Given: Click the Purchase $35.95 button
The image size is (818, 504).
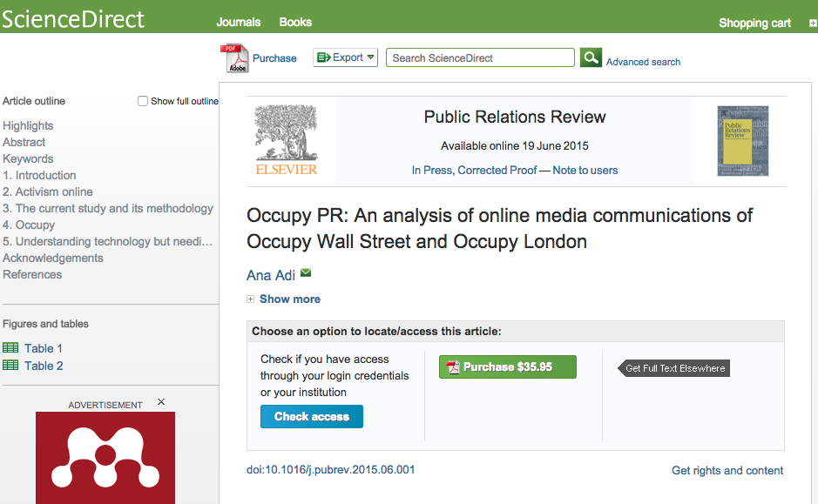Looking at the screenshot, I should [x=508, y=367].
